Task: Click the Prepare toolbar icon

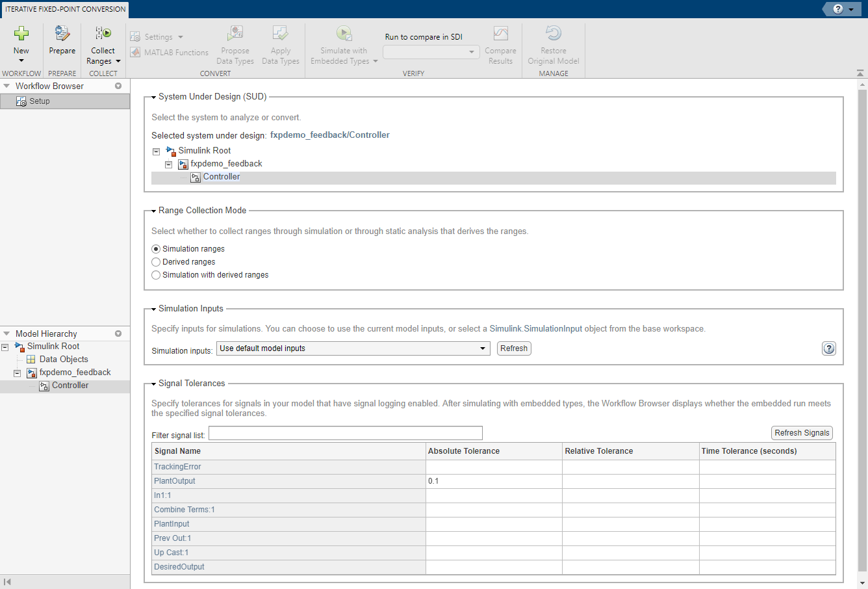Action: coord(62,33)
